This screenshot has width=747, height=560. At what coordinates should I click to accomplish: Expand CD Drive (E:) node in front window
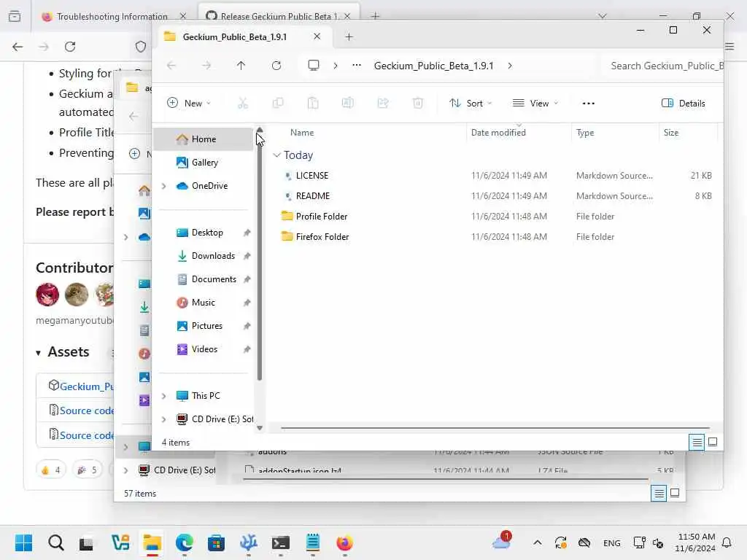coord(164,419)
